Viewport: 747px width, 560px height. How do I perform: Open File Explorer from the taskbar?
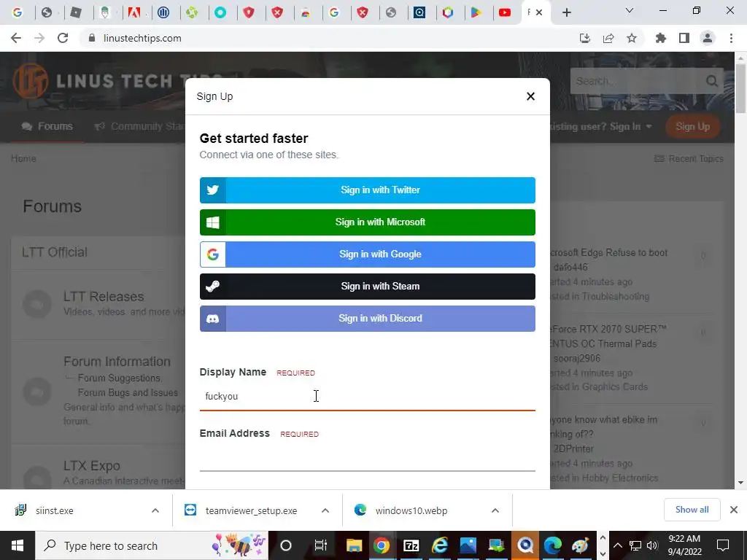[354, 545]
